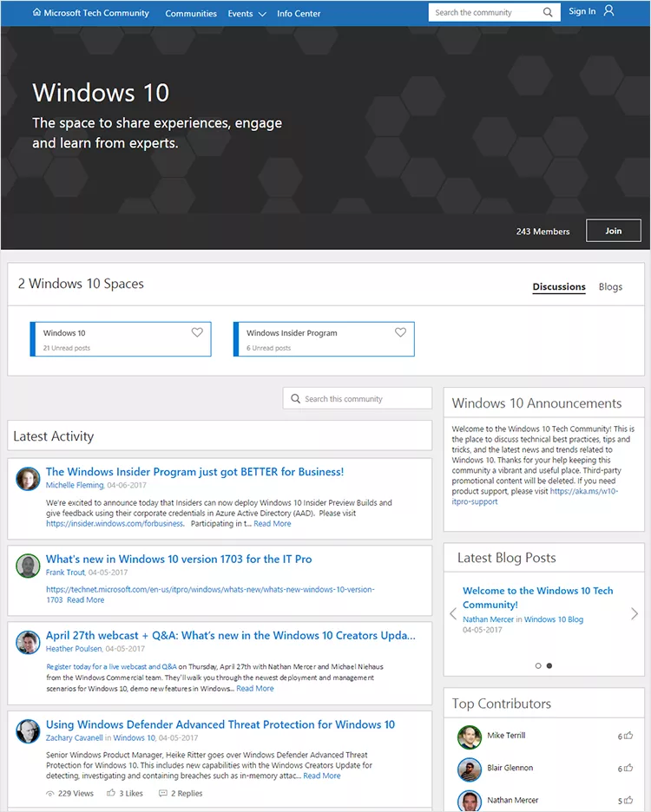Image resolution: width=651 pixels, height=812 pixels.
Task: Click '3 Likes' text under Defender post
Action: pyautogui.click(x=130, y=794)
